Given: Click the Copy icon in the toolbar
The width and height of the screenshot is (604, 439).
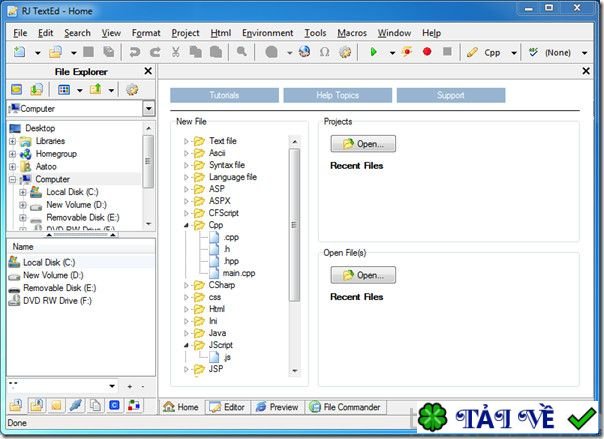Looking at the screenshot, I should (196, 52).
